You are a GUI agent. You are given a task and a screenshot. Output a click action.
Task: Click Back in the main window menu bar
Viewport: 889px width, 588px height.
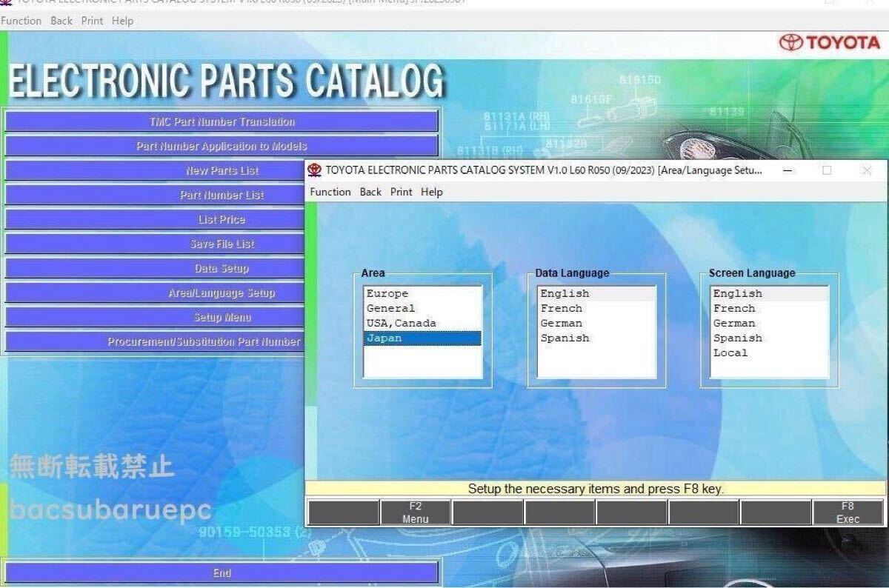[61, 21]
